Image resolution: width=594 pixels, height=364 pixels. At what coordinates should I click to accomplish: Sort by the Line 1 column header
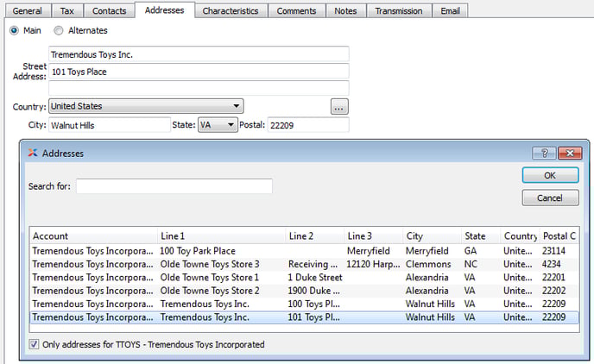coord(221,235)
